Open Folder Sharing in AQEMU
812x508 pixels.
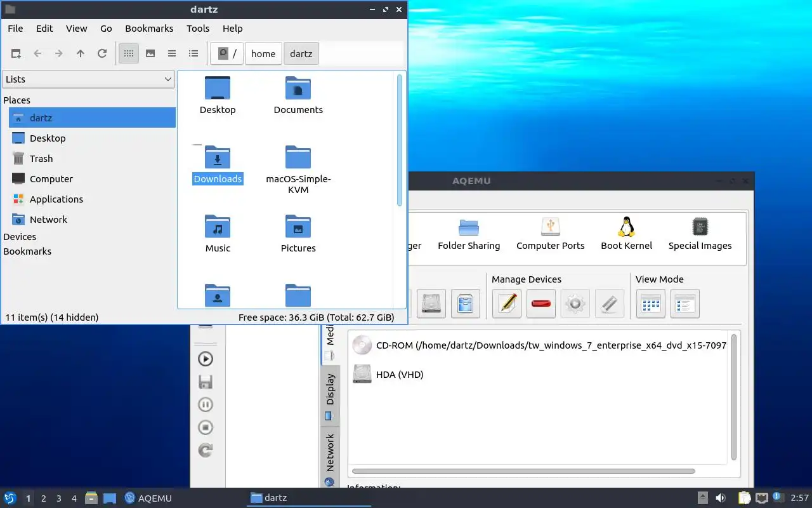click(x=469, y=234)
